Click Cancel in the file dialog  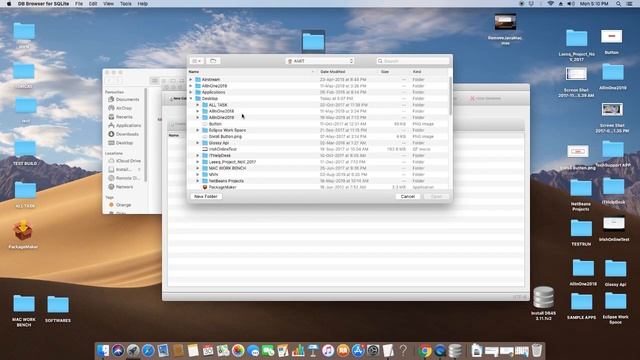(x=407, y=196)
